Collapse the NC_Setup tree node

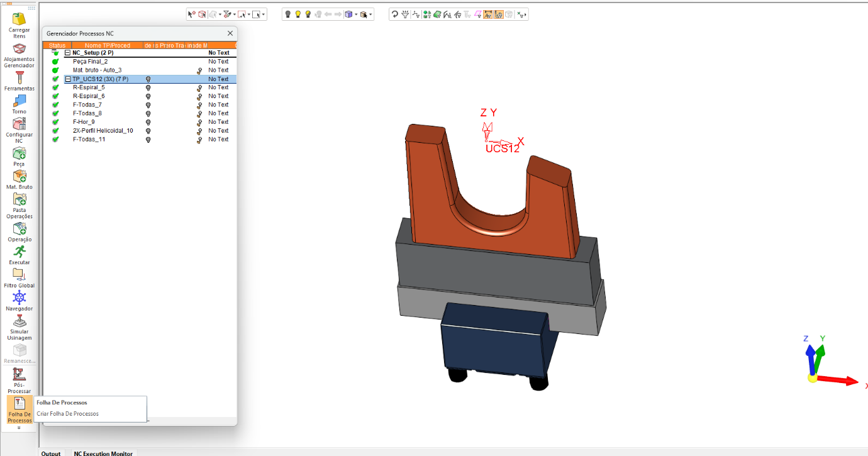[x=68, y=53]
